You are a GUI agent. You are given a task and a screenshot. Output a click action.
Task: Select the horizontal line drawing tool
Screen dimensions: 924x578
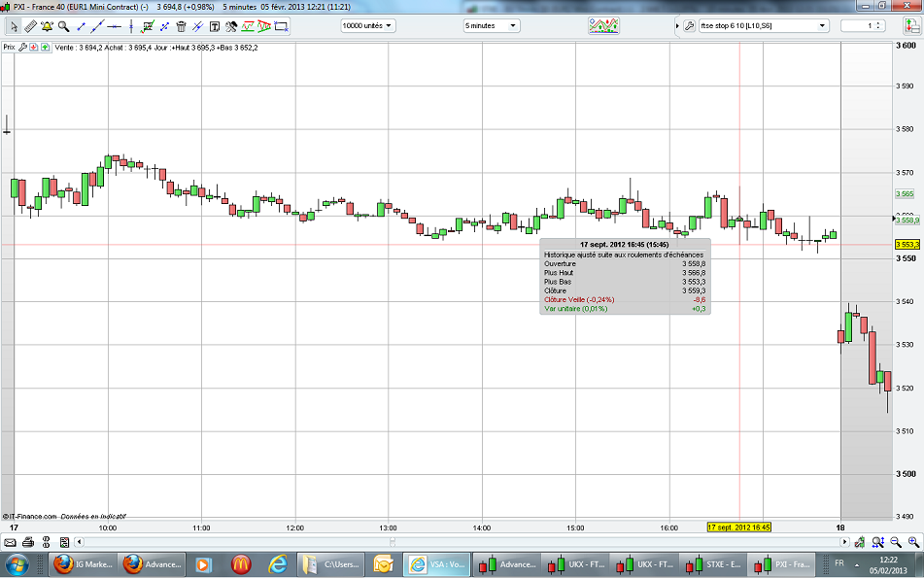[115, 26]
